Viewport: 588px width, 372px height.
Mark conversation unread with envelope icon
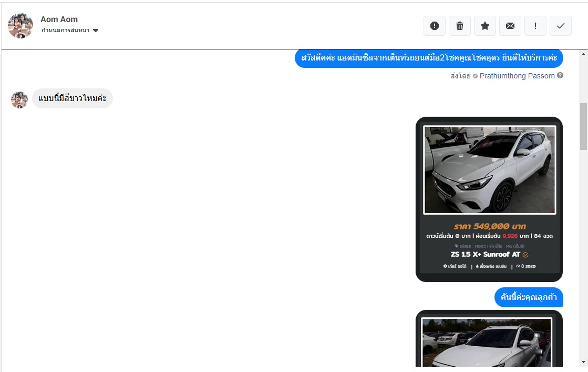click(x=510, y=26)
